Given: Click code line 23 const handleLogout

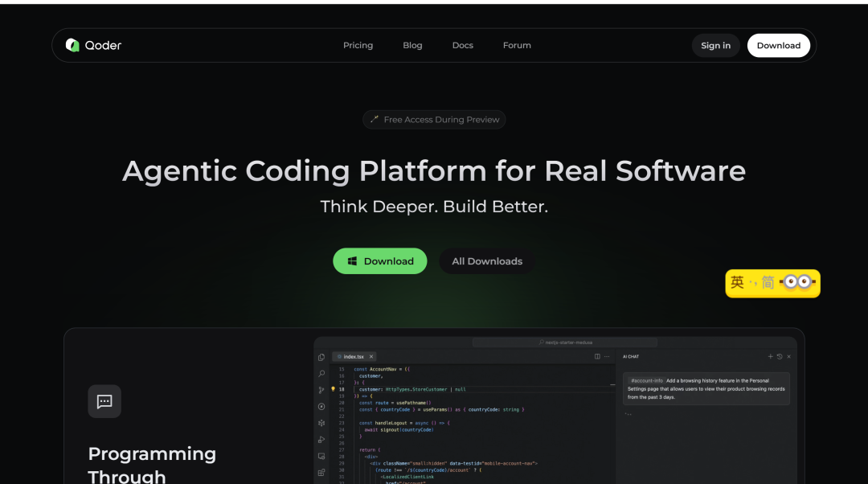Looking at the screenshot, I should (404, 423).
